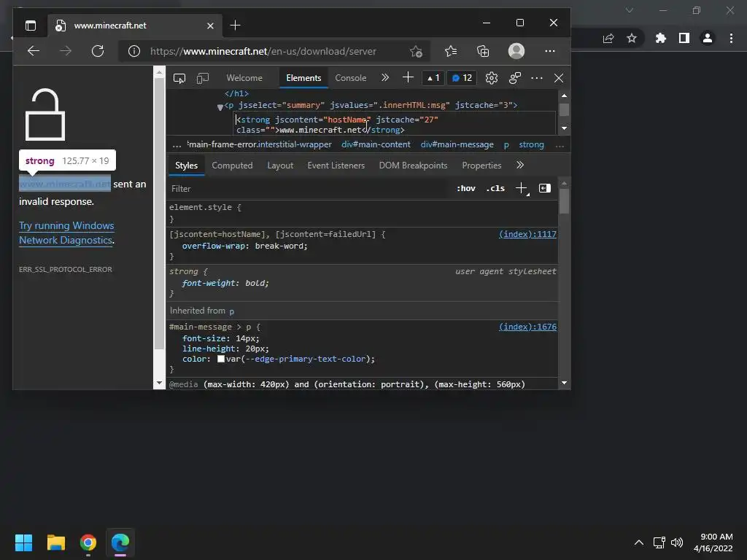Click Try running Windows Network Diagnostics link
747x560 pixels.
click(66, 233)
